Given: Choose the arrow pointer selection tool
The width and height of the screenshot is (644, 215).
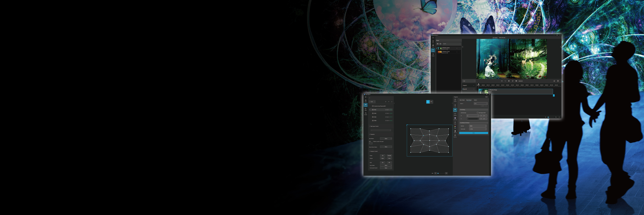Looking at the screenshot, I should (428, 102).
